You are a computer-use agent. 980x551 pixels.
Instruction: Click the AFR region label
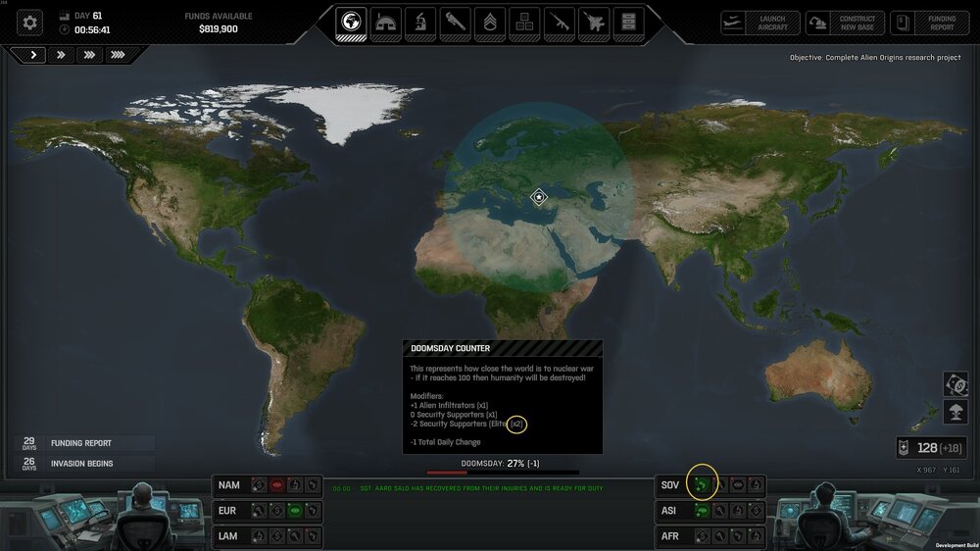click(x=670, y=536)
